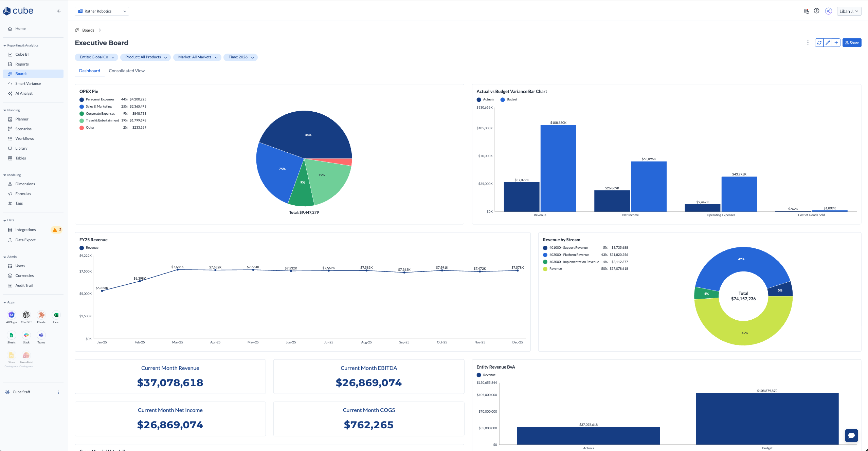Open the Sheets app icon
The width and height of the screenshot is (868, 451).
point(12,335)
